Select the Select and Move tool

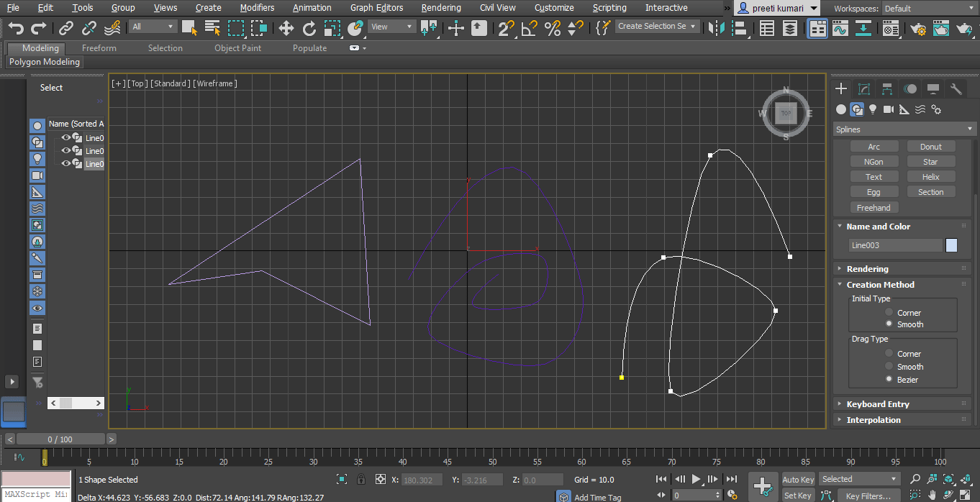click(x=286, y=28)
